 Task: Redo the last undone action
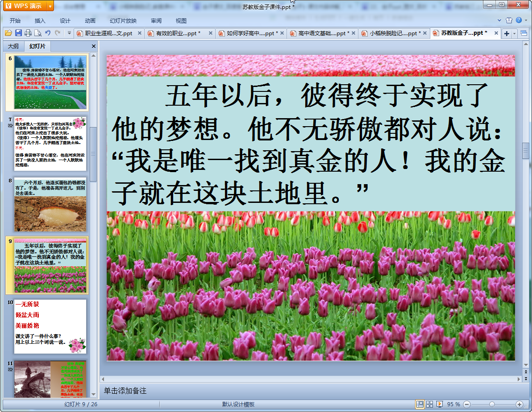click(x=58, y=33)
